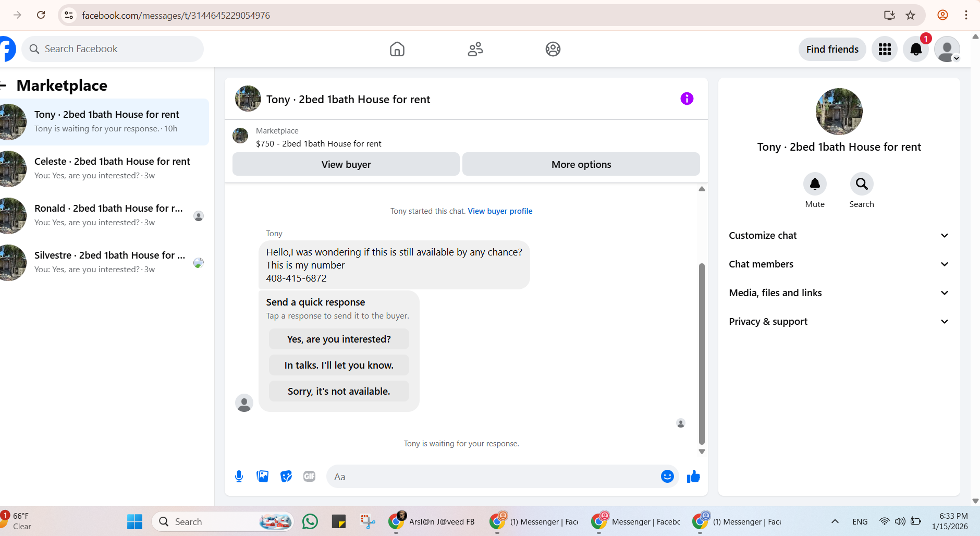Open the notifications bell

pos(916,49)
